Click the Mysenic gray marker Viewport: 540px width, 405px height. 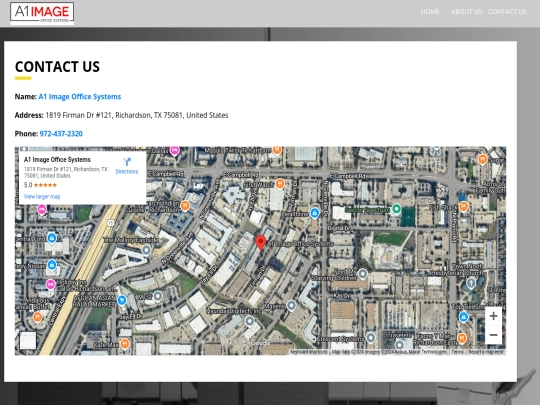[292, 305]
